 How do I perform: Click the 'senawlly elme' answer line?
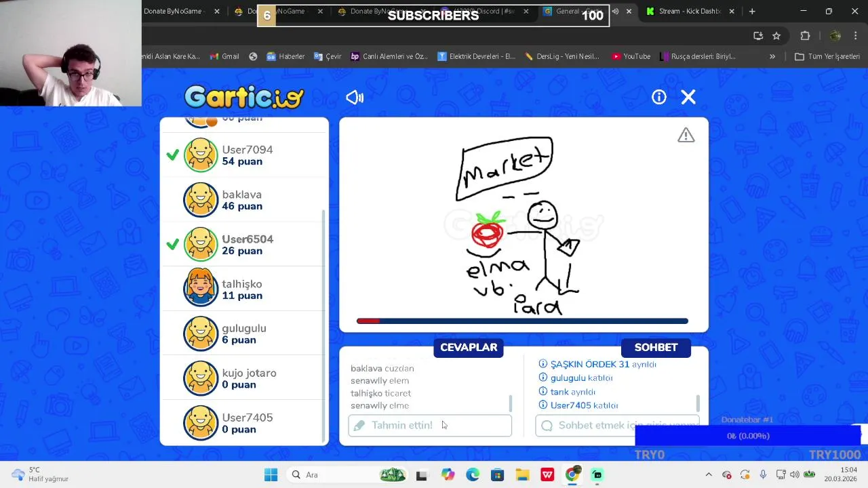click(x=380, y=405)
